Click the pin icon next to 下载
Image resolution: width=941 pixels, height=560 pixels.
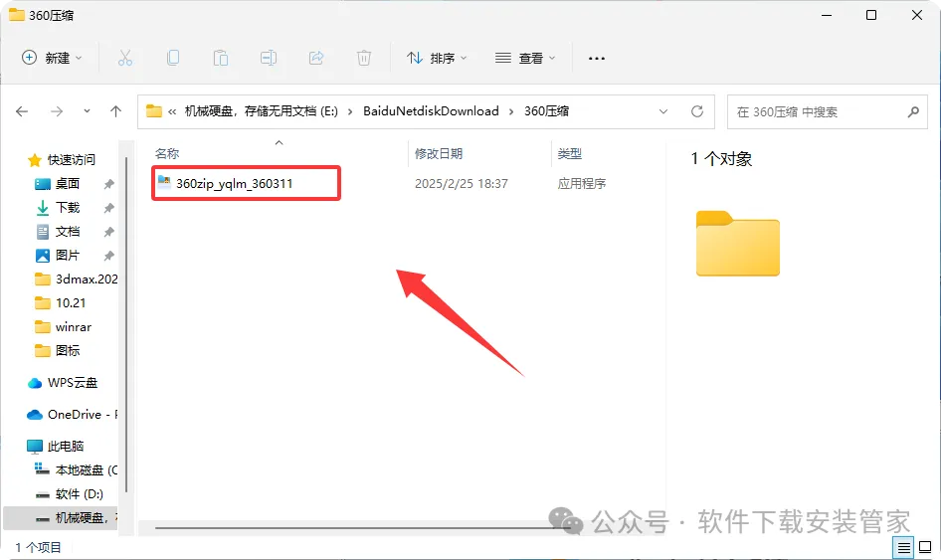click(x=108, y=208)
